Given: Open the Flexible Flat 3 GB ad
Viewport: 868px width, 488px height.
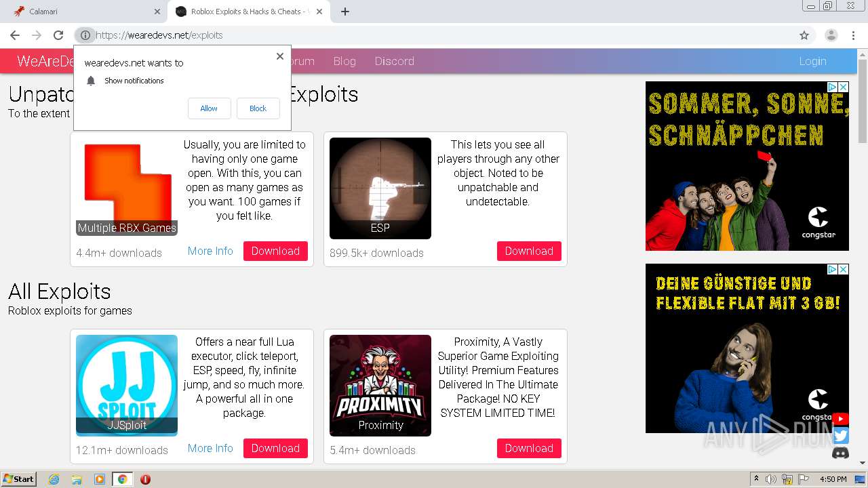Looking at the screenshot, I should (747, 348).
